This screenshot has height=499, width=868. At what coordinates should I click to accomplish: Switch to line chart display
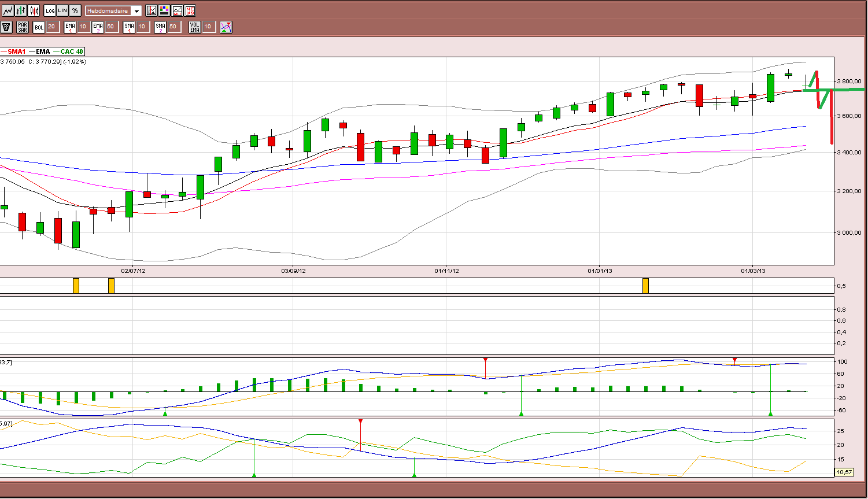(x=8, y=10)
